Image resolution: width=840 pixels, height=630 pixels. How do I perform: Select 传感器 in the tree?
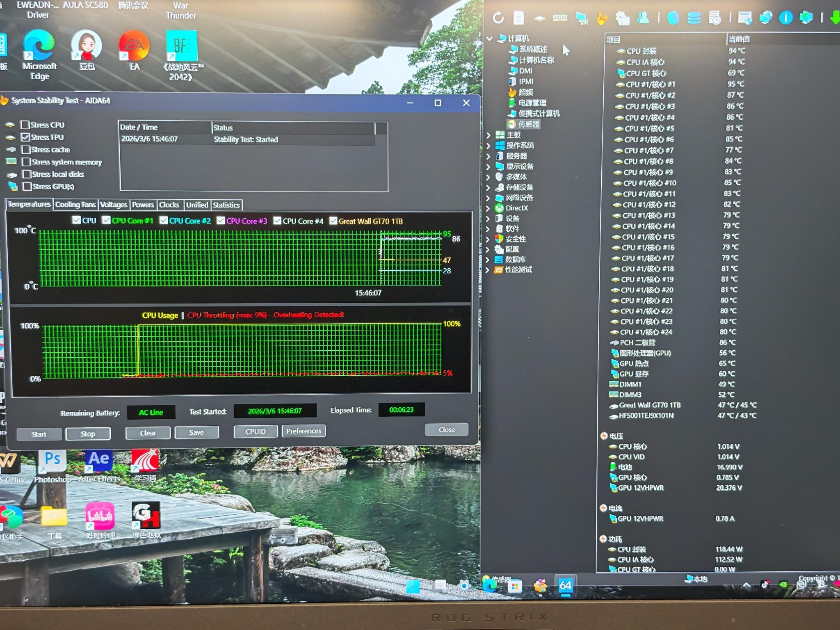528,124
